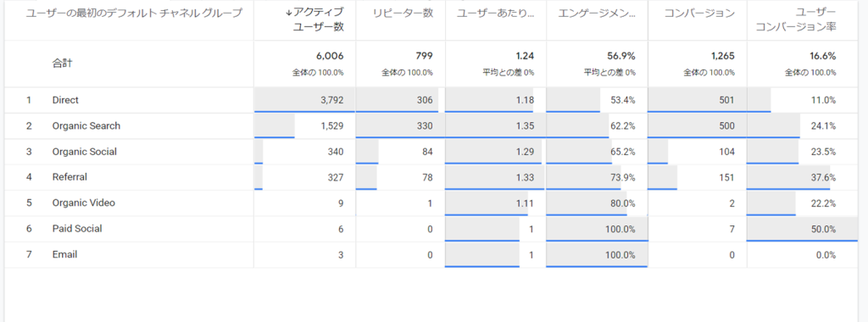Click the リピーター数 column header

(403, 14)
